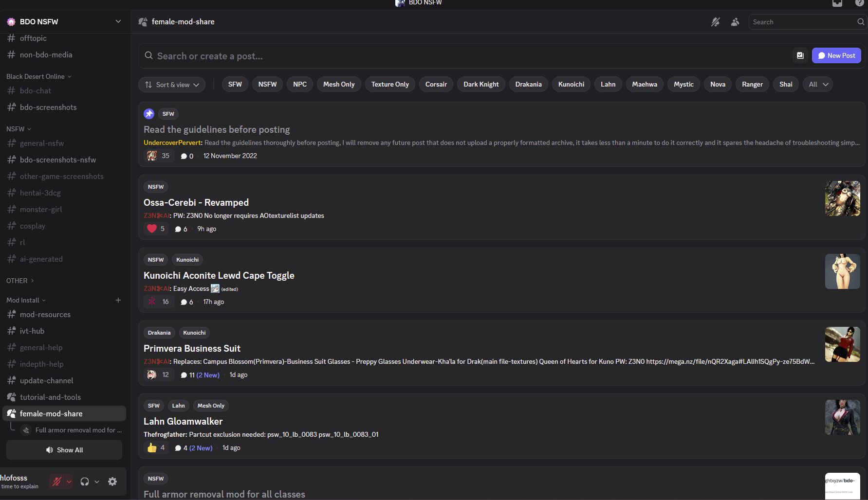Open the Primvera Business Suit thumbnail
868x500 pixels.
[x=842, y=344]
